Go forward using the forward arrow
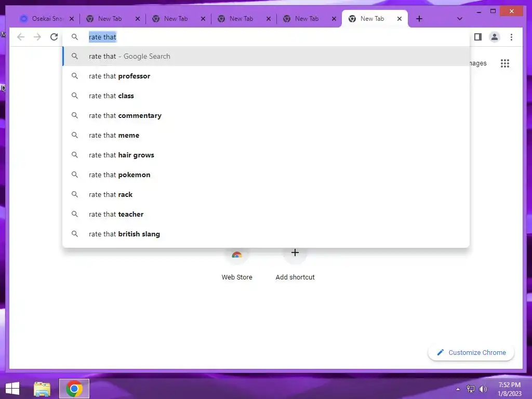This screenshot has height=399, width=532. pos(37,37)
